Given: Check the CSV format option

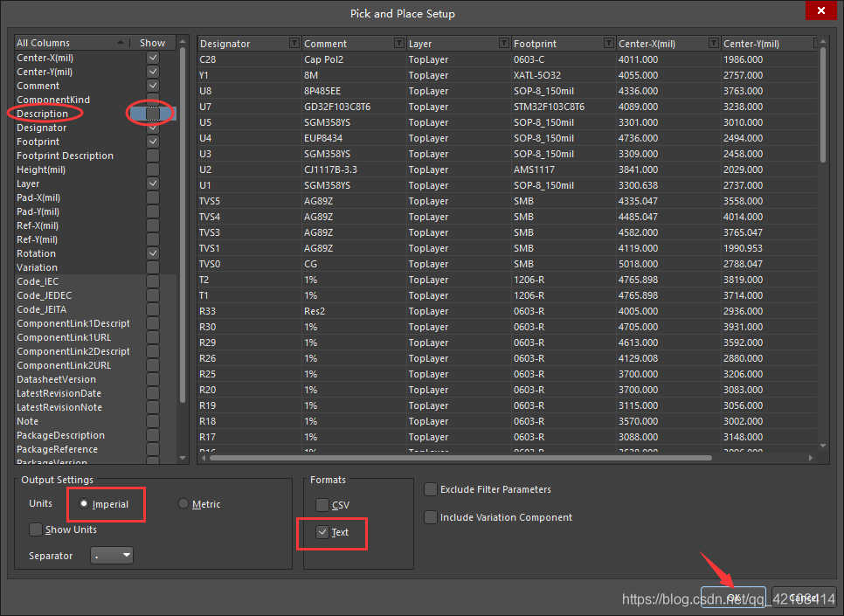Looking at the screenshot, I should pos(322,504).
